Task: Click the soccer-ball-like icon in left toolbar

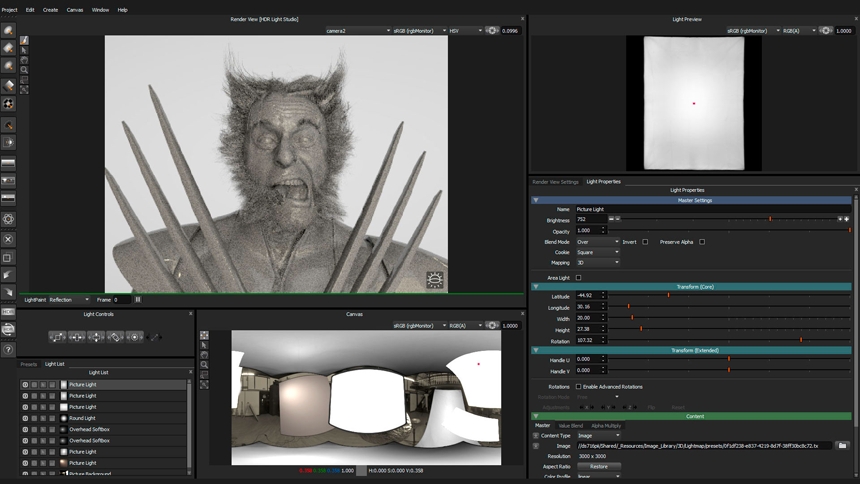Action: point(8,104)
